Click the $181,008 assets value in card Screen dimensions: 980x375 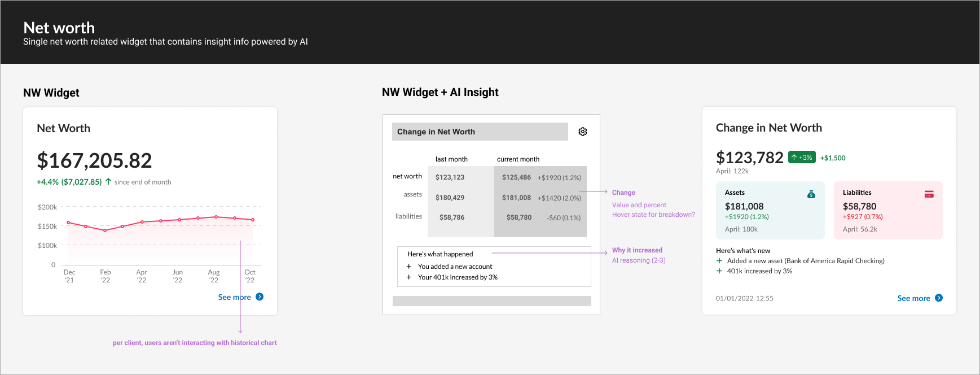pos(744,207)
